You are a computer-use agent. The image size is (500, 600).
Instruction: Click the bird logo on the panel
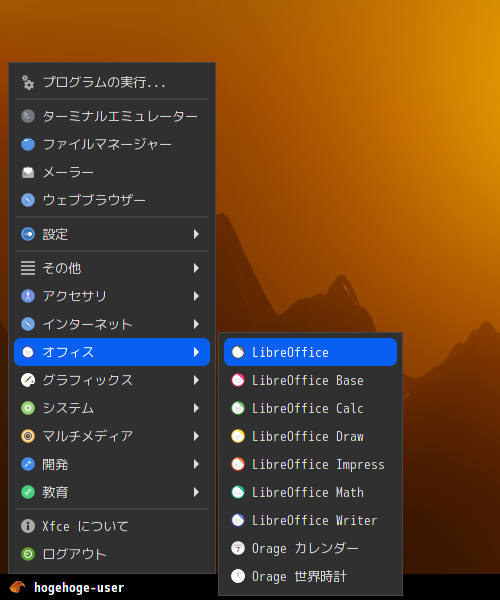[x=17, y=587]
